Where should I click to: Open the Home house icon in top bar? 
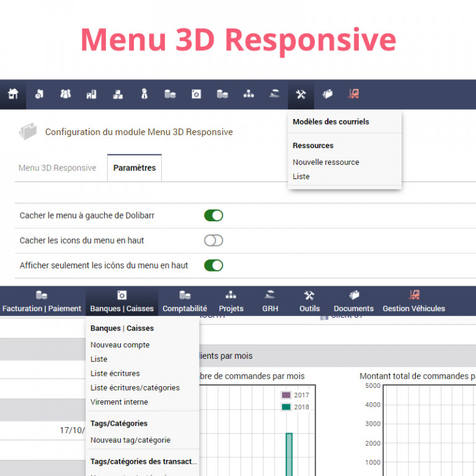point(13,94)
